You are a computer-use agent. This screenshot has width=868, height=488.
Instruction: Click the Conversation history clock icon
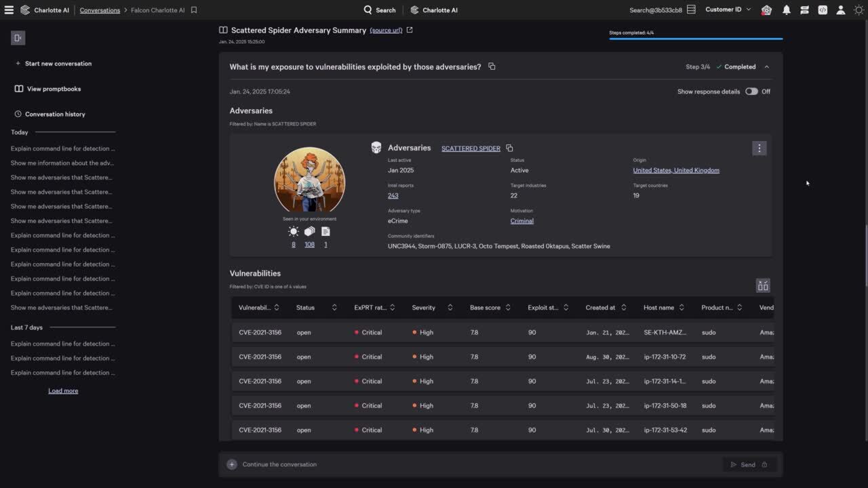(18, 114)
